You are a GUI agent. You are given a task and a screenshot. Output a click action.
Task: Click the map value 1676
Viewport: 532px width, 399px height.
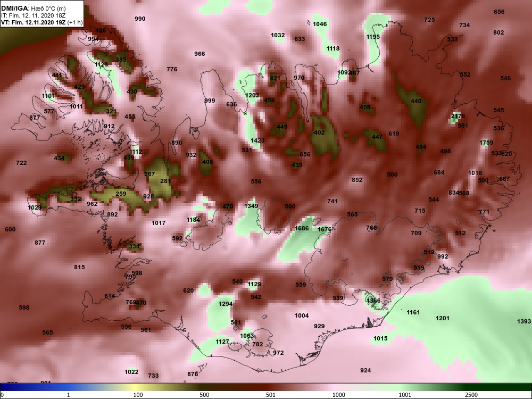coord(325,229)
